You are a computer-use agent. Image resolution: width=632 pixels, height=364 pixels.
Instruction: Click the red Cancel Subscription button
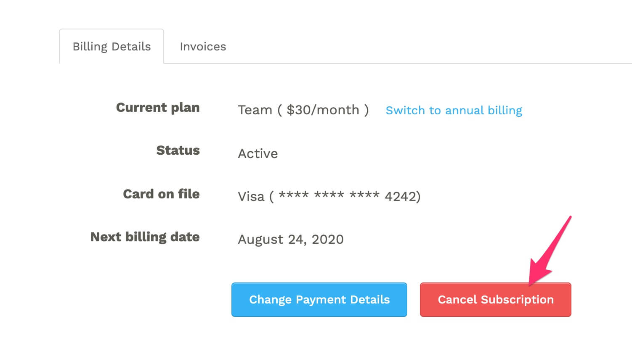[x=496, y=300]
